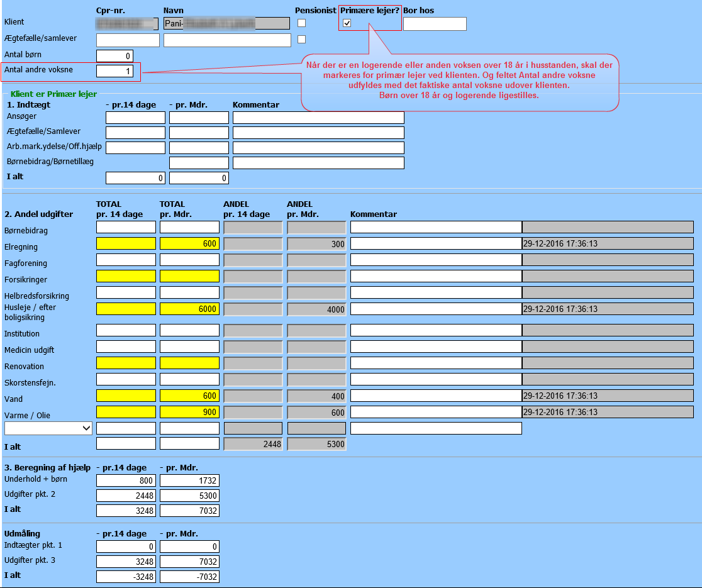Click Skorstensfejn. TOTAL pr. Mdr. field
The height and width of the screenshot is (588, 702).
(x=190, y=379)
